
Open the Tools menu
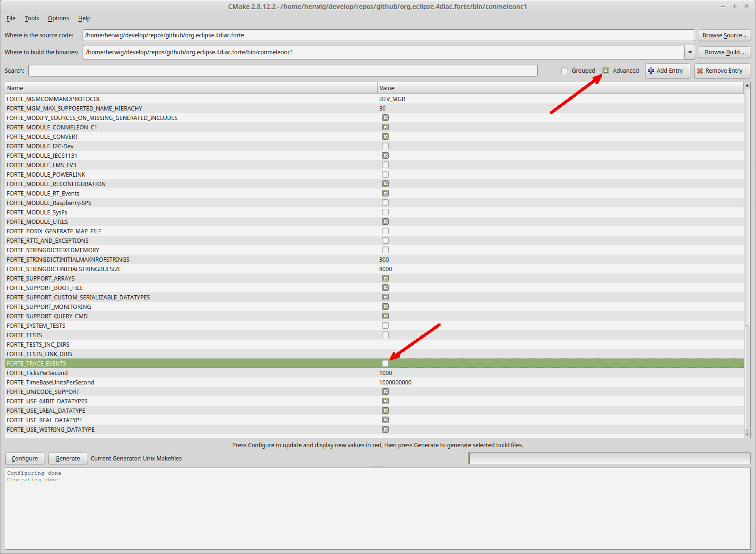coord(32,18)
